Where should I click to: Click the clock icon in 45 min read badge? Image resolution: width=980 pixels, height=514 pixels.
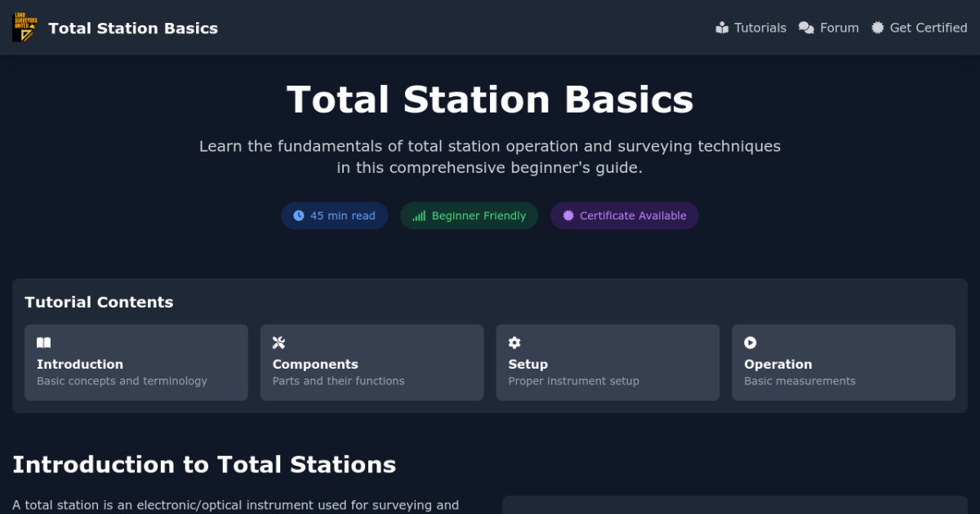(297, 215)
